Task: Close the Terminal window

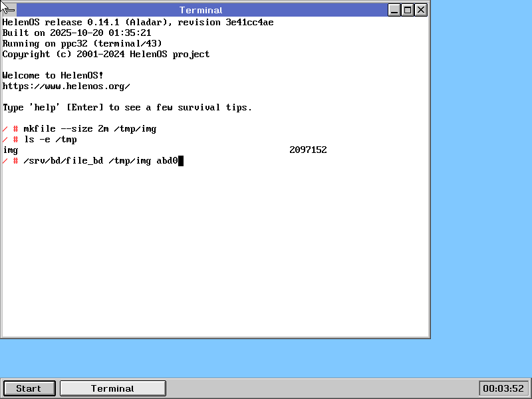Action: pyautogui.click(x=421, y=10)
